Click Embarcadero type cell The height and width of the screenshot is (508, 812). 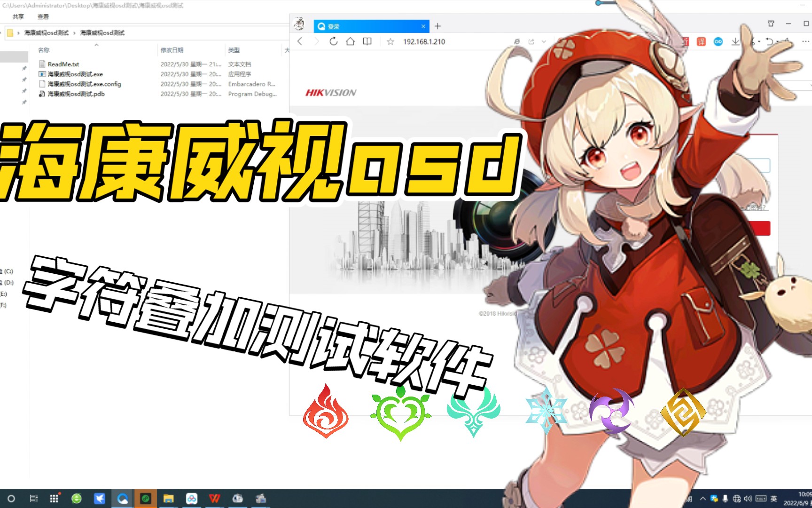[252, 84]
